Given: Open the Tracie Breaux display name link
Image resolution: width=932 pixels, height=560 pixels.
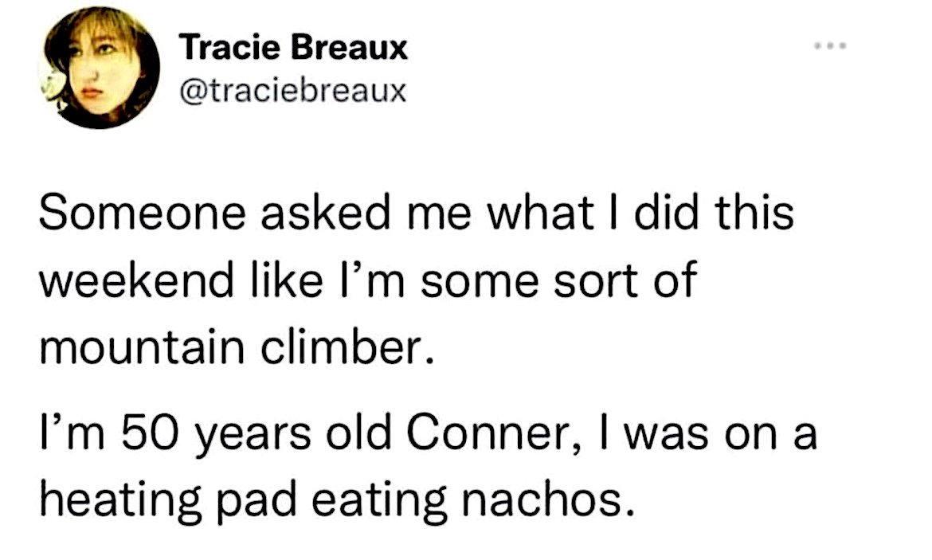Looking at the screenshot, I should coord(294,49).
